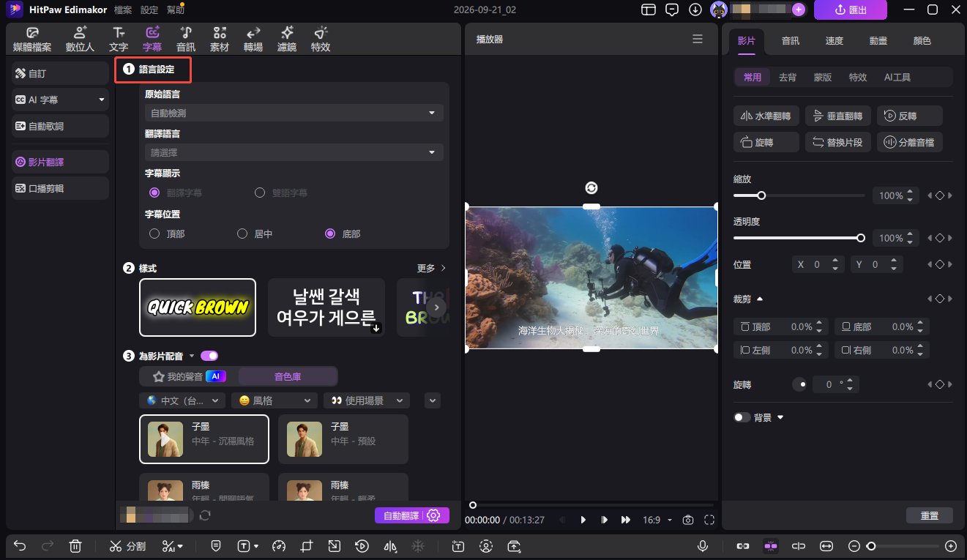
Task: Toggle the 為影片配音 dubbing switch
Action: pos(209,356)
